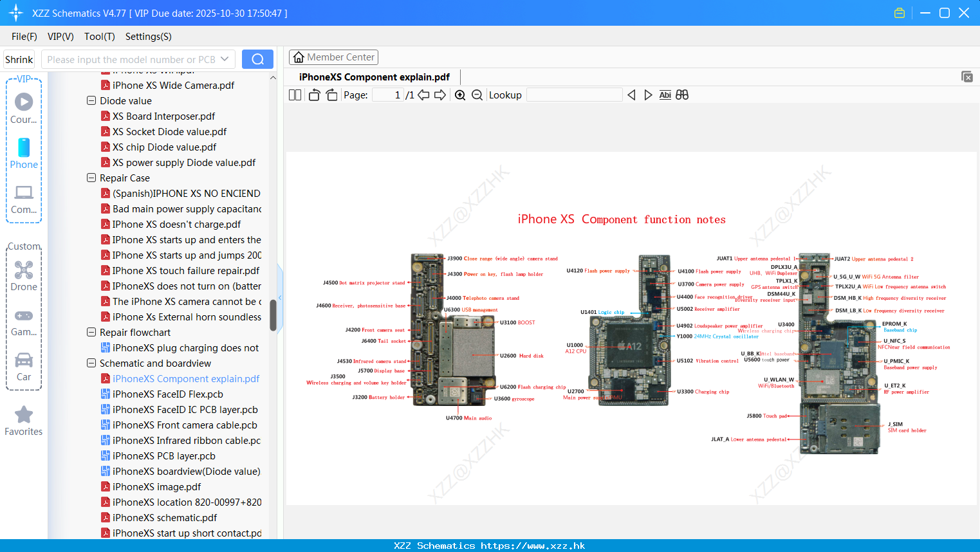Open iPhone XS touch failure repair.pdf
Viewport: 980px width, 552px height.
[x=186, y=270]
